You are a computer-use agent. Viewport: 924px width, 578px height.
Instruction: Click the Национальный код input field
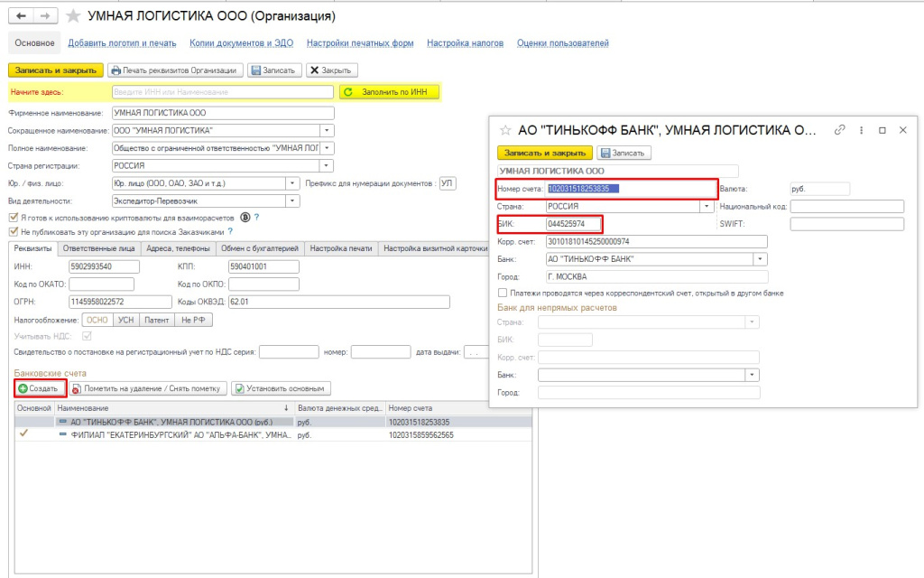(x=846, y=207)
